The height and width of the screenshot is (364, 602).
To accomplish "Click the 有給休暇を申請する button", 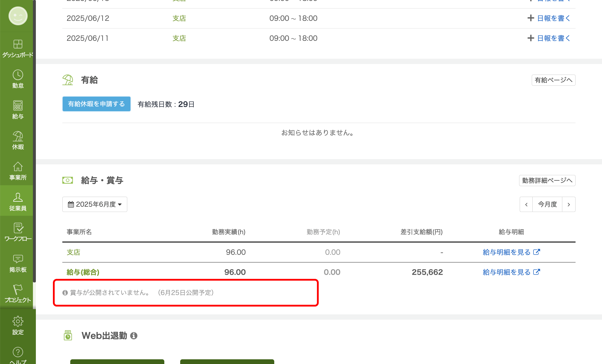I will [96, 104].
